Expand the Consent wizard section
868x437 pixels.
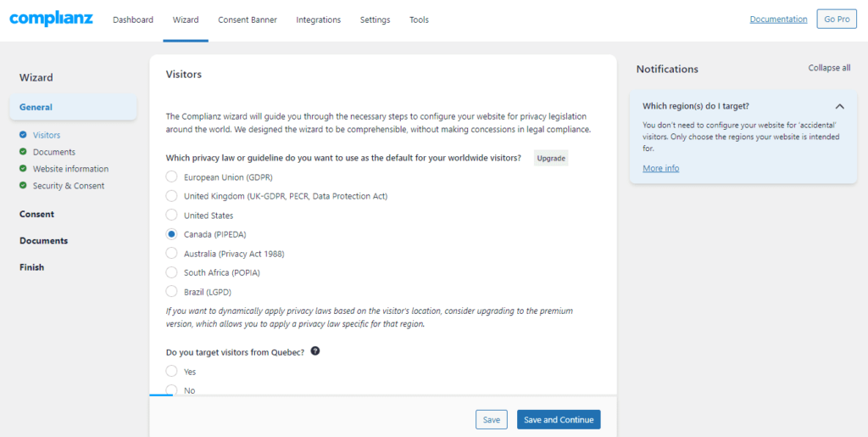(x=37, y=214)
